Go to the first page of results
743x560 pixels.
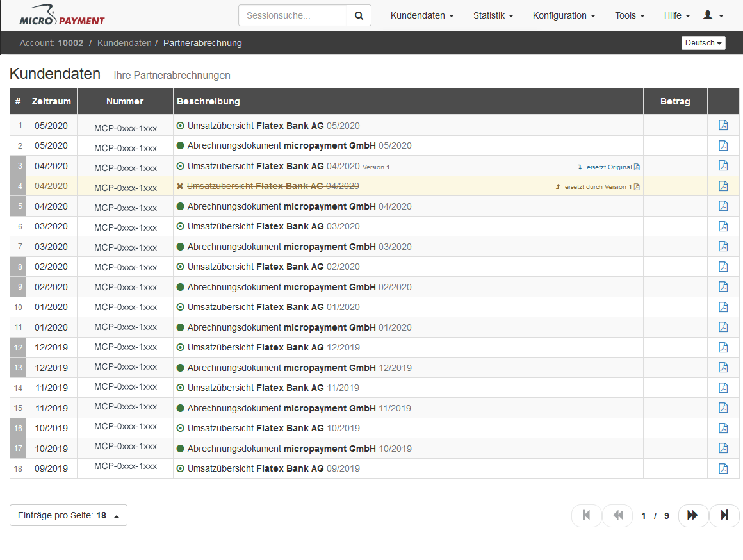click(587, 515)
